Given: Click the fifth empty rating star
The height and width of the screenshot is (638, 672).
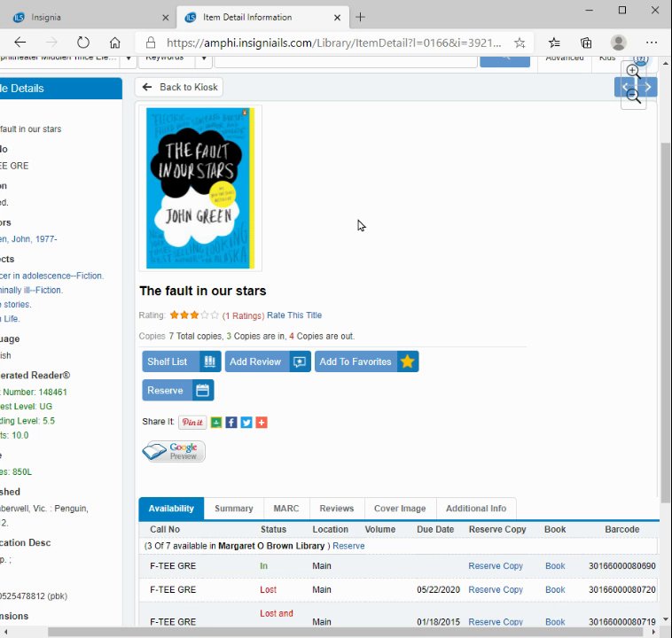Looking at the screenshot, I should (x=215, y=315).
